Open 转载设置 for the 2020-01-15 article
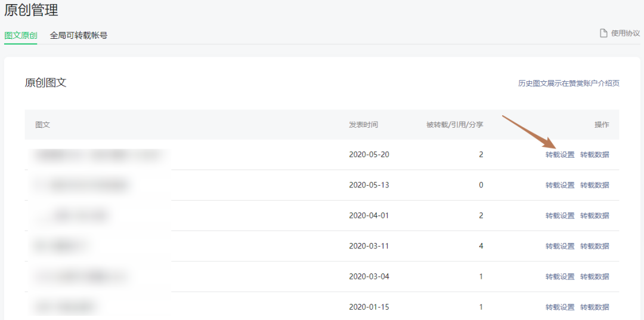This screenshot has width=644, height=320. (x=560, y=307)
